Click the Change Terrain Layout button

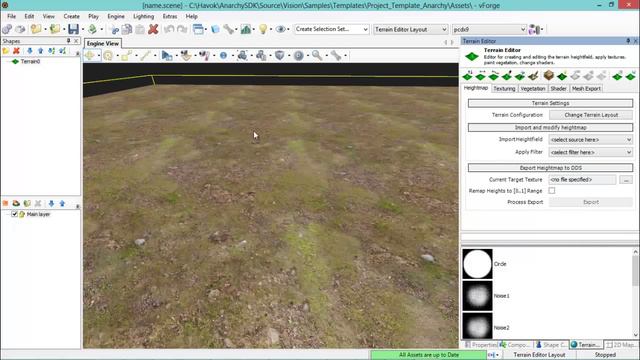[591, 115]
